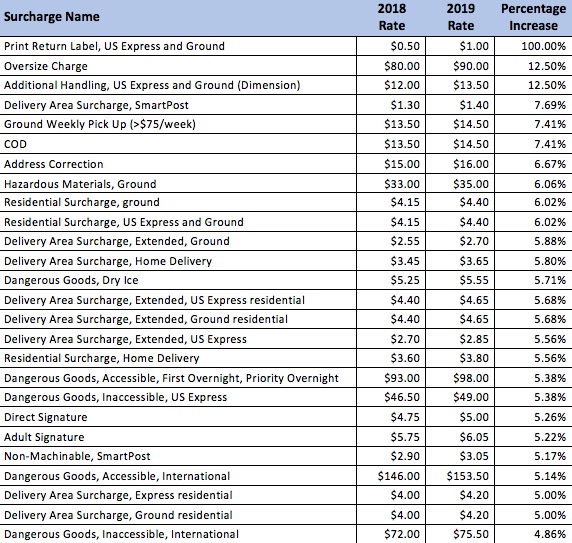Select the Surcharge Name header cell
The image size is (572, 543).
click(x=178, y=18)
